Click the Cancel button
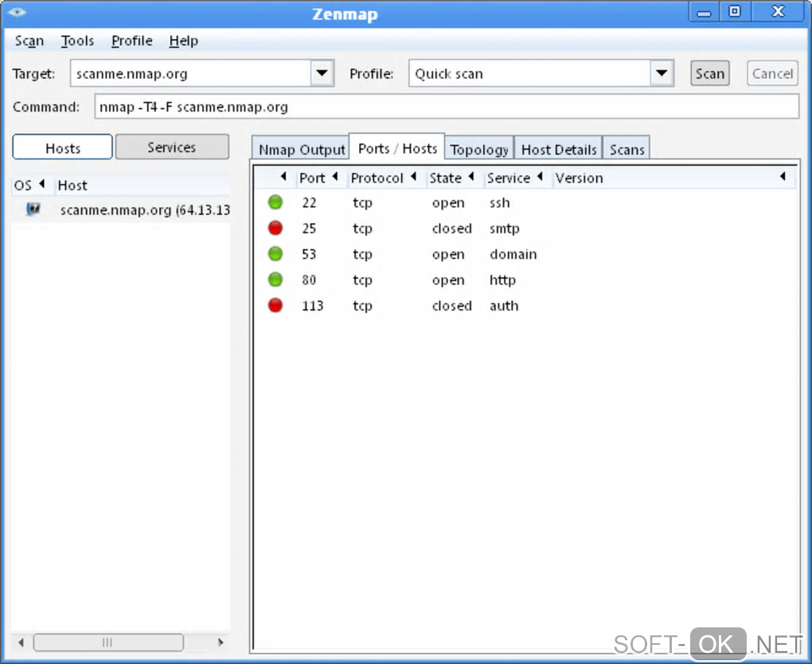 [x=772, y=73]
